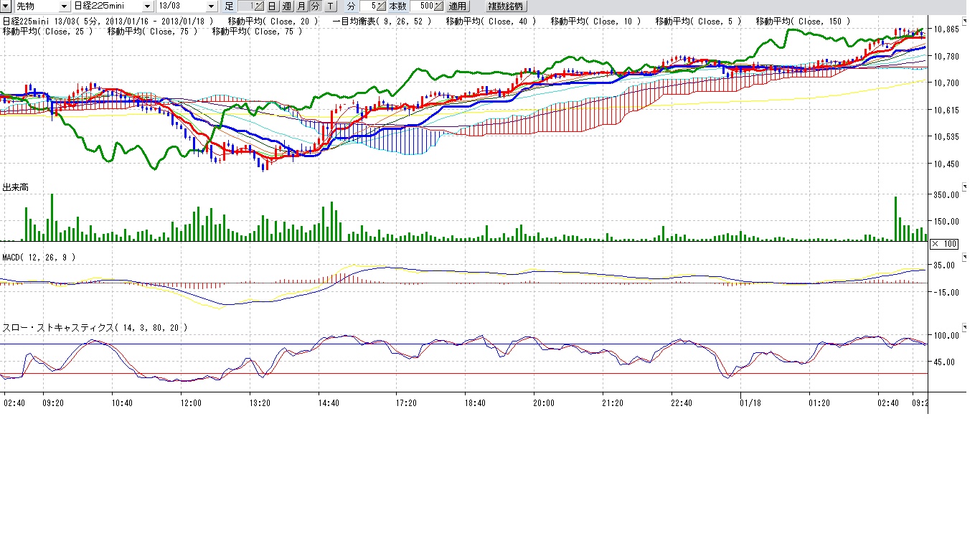This screenshot has height=551, width=980.
Task: Open the 13/03 contract month dropdown
Action: 211,6
